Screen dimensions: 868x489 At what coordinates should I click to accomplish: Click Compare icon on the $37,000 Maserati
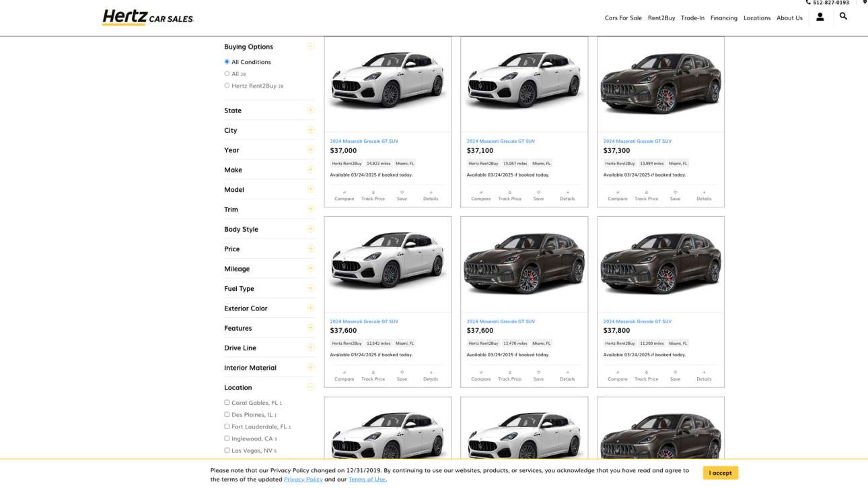pyautogui.click(x=344, y=195)
